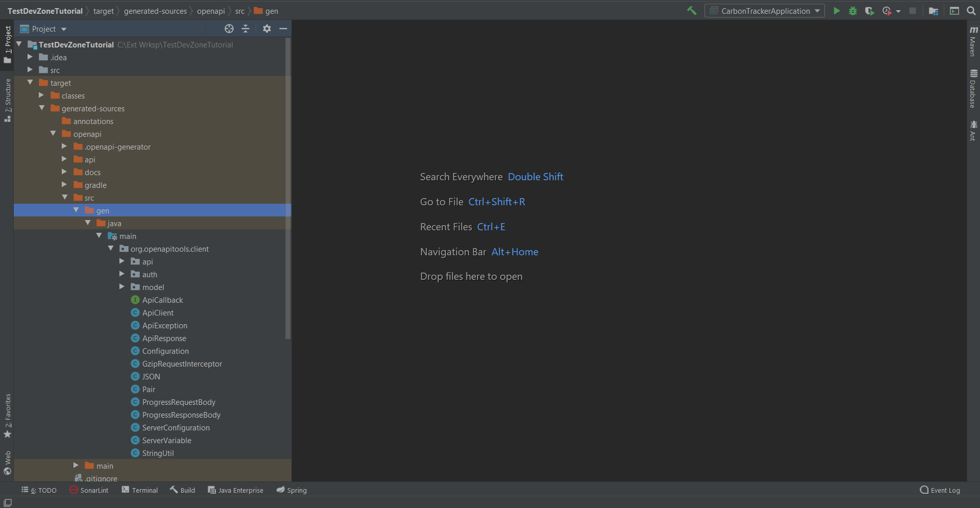
Task: Open the SonarLint tab
Action: point(89,490)
